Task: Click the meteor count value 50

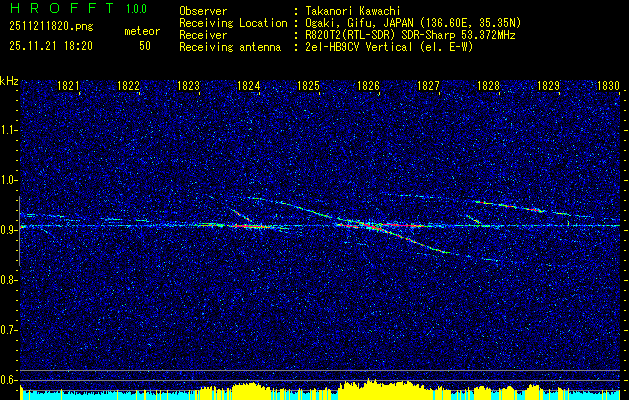Action: coord(145,46)
